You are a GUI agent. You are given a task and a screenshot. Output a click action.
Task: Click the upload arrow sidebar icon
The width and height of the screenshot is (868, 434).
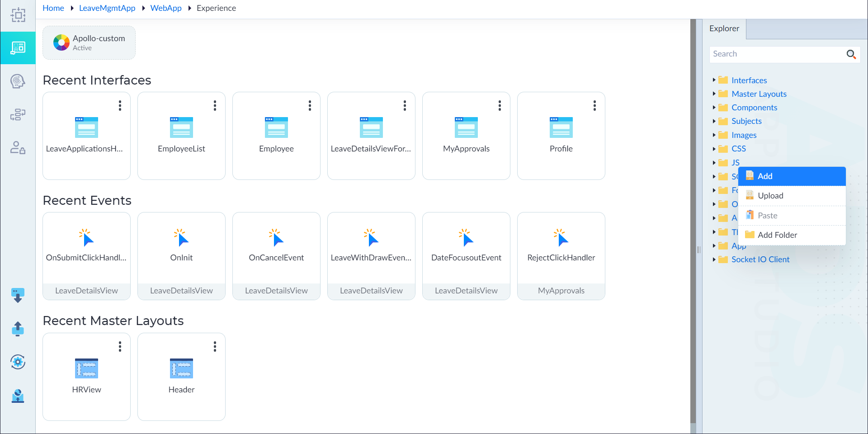[18, 329]
